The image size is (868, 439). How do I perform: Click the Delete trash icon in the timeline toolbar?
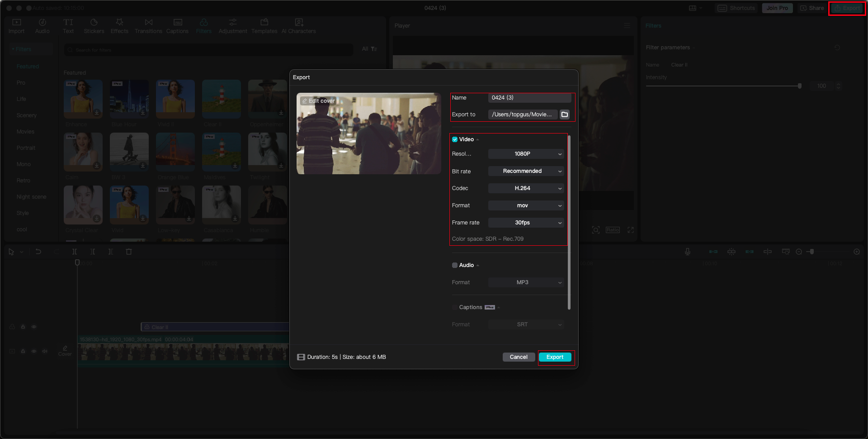[129, 252]
